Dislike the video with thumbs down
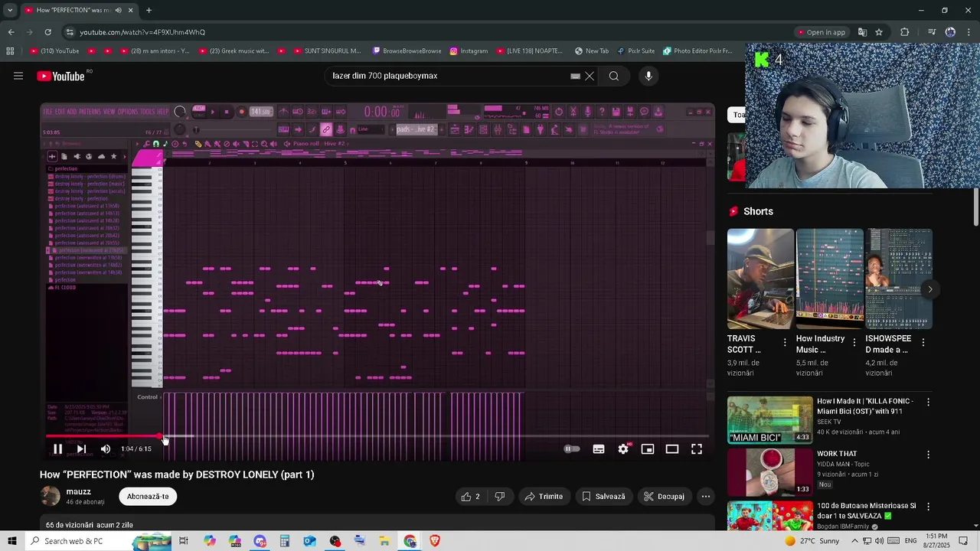This screenshot has height=551, width=980. pyautogui.click(x=500, y=497)
